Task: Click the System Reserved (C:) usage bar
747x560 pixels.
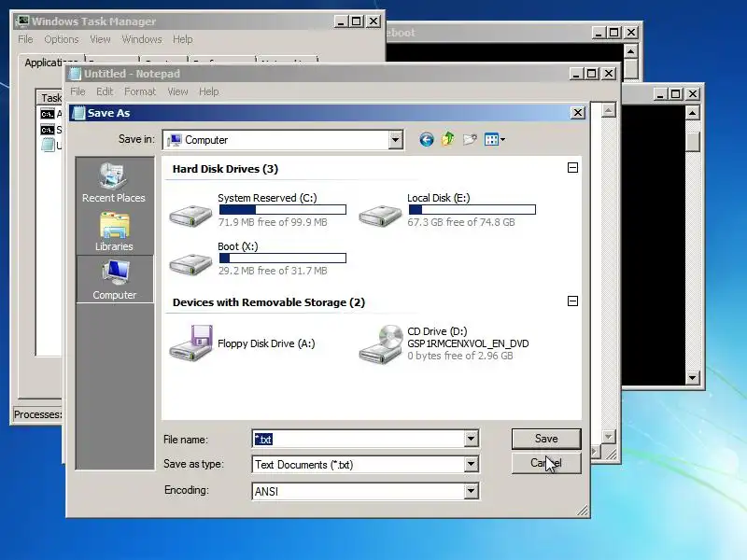Action: coord(283,209)
